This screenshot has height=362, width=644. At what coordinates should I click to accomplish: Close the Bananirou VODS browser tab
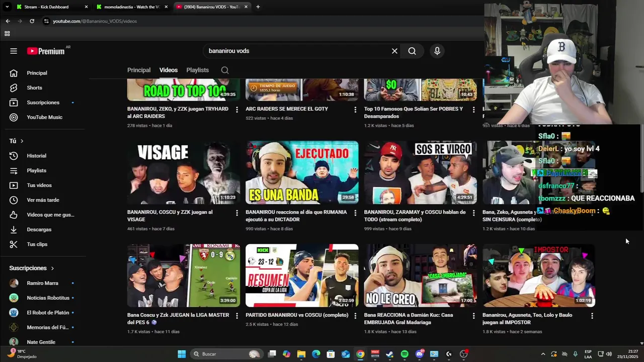[x=246, y=7]
